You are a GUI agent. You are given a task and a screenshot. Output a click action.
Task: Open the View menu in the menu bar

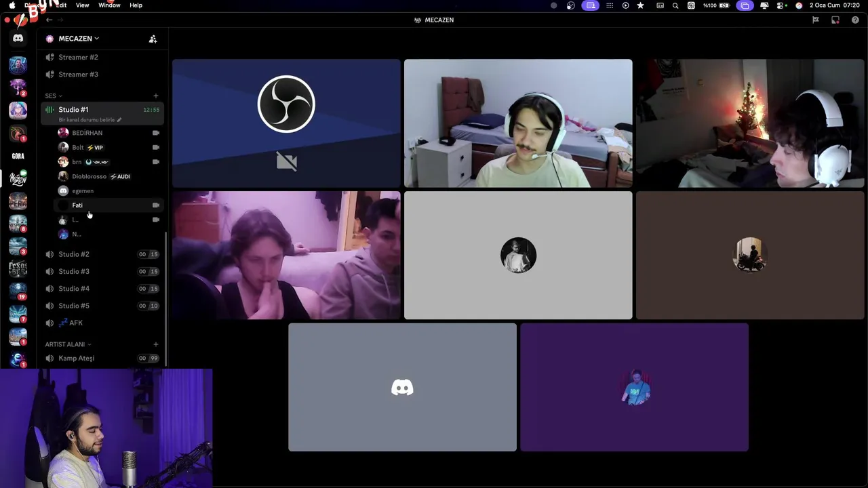pyautogui.click(x=82, y=5)
